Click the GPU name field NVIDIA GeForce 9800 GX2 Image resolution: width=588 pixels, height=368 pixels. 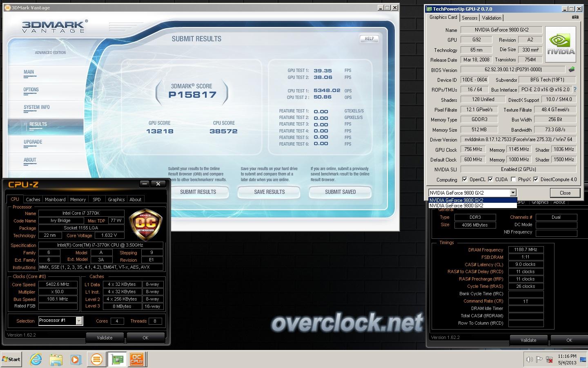(501, 30)
